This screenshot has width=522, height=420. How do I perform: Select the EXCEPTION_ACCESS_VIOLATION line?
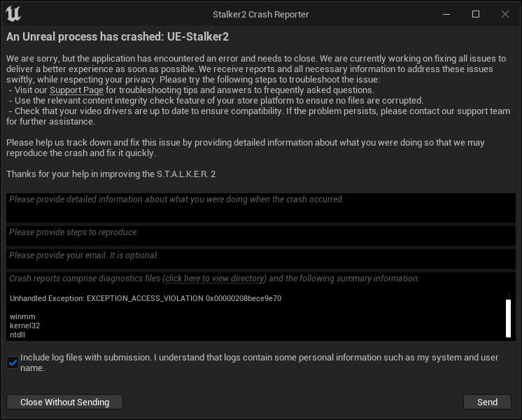pyautogui.click(x=146, y=298)
